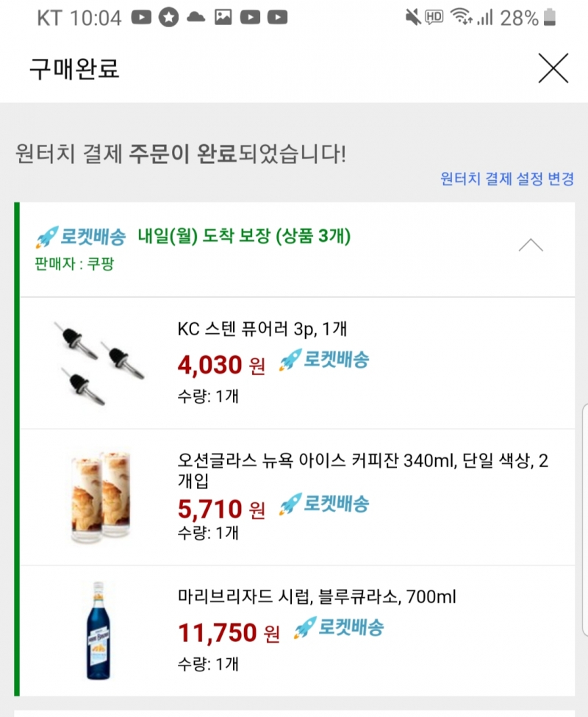
Task: Tap the KC 스텐 퓨어러 product thumbnail
Action: (98, 363)
